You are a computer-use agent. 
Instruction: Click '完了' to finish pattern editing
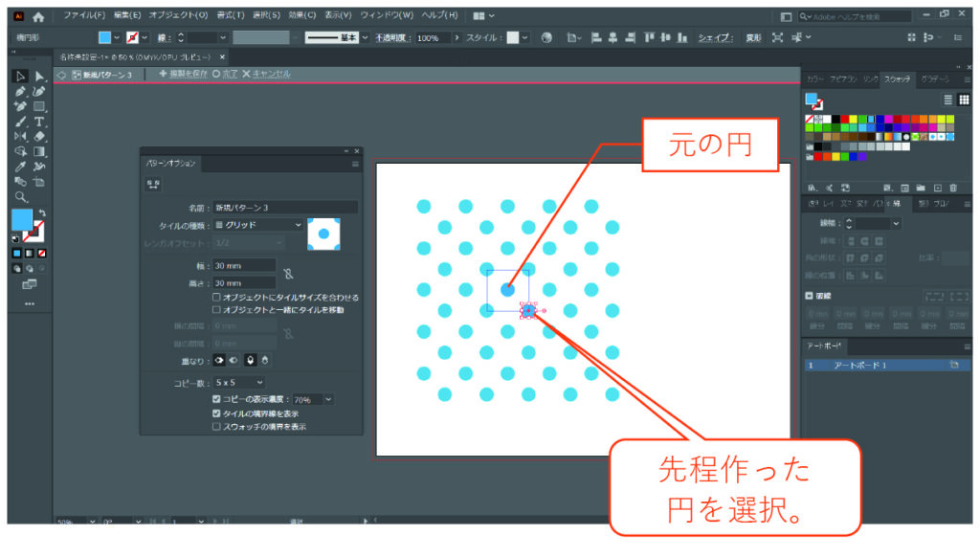coord(225,74)
